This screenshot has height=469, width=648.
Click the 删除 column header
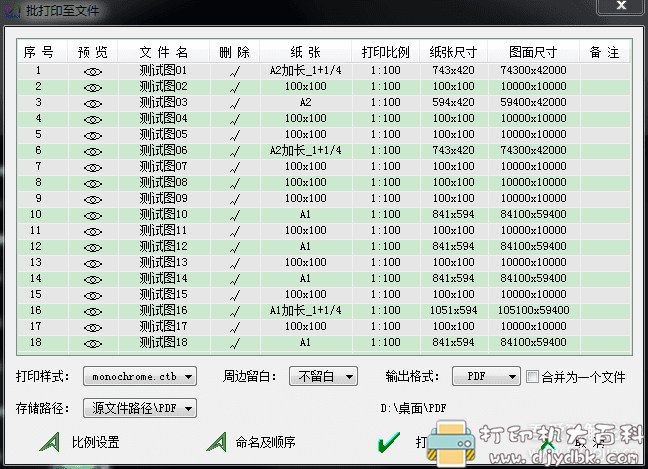(234, 52)
